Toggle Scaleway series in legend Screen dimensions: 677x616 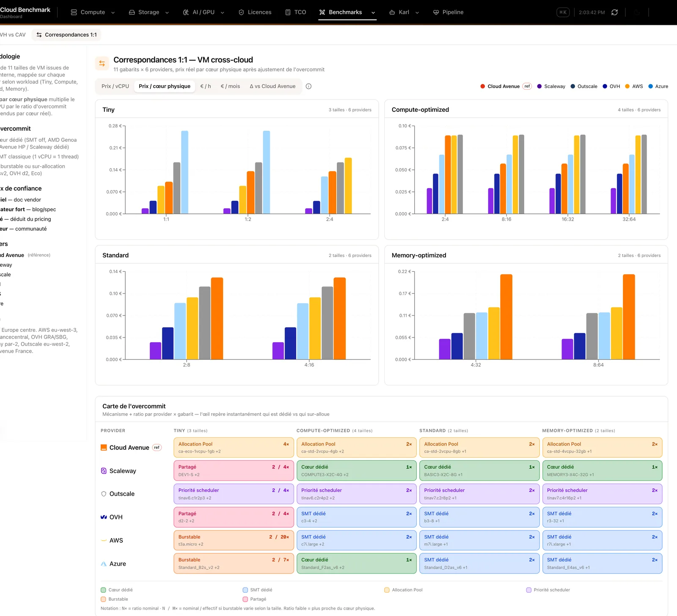[551, 86]
